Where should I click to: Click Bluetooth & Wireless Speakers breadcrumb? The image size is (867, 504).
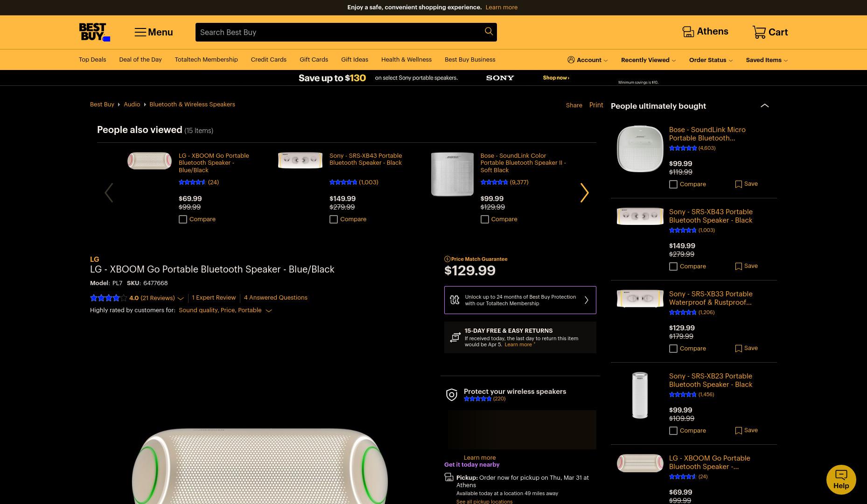click(x=192, y=105)
